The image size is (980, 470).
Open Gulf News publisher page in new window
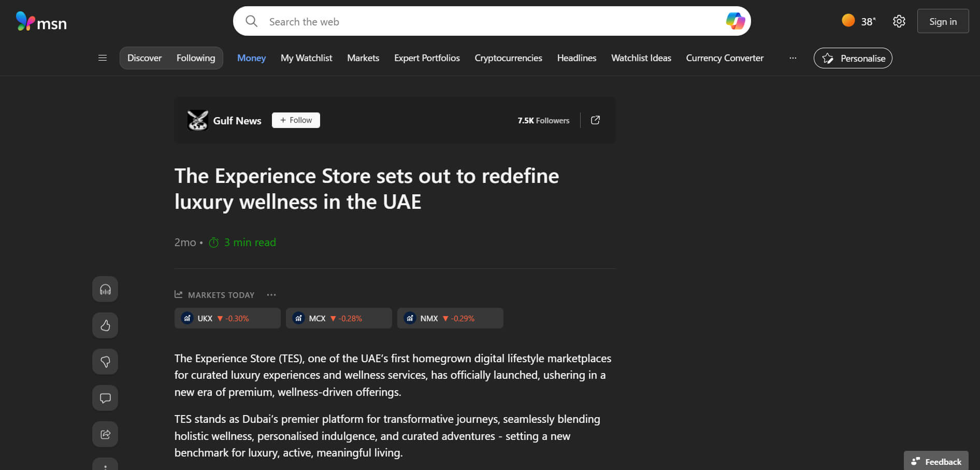pos(595,120)
